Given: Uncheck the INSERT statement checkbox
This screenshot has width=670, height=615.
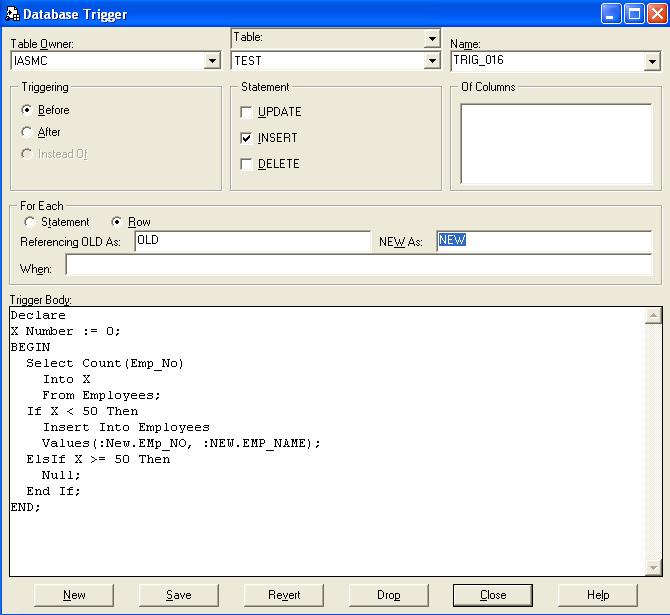Looking at the screenshot, I should coord(247,138).
